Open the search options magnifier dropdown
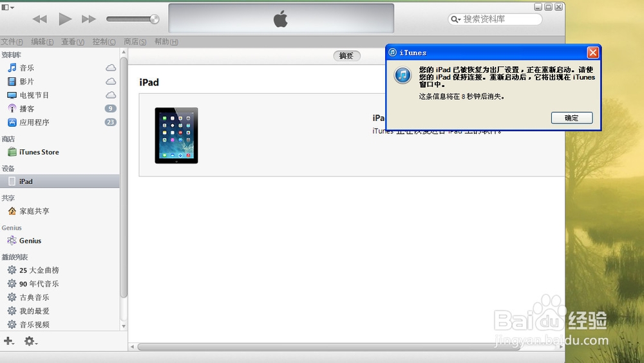This screenshot has width=644, height=363. pyautogui.click(x=455, y=19)
